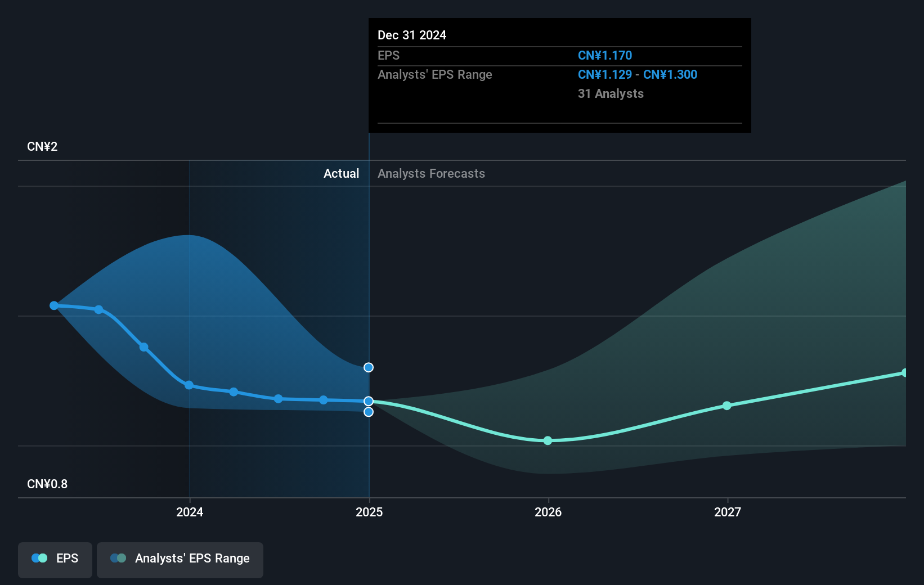
Task: Click the upper analyst range marker at 2025
Action: point(369,367)
